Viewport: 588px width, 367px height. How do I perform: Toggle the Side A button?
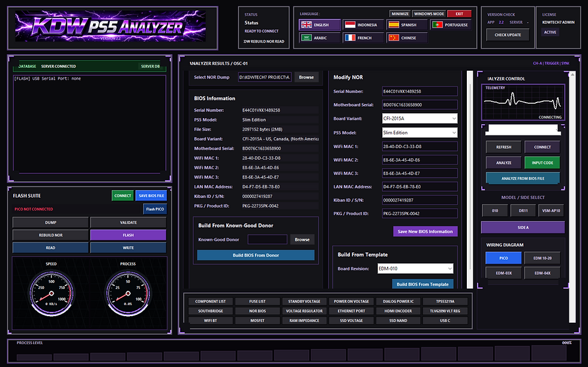click(x=523, y=227)
